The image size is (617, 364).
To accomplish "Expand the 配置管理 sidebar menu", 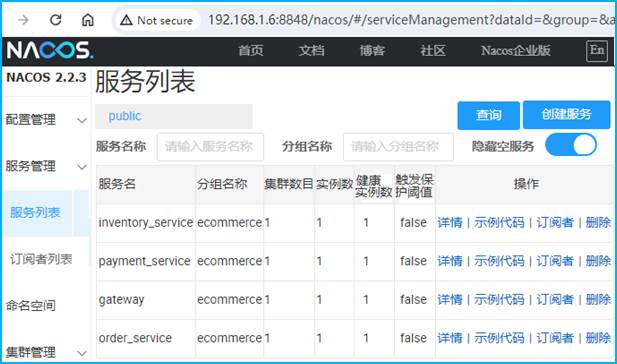I will 46,120.
